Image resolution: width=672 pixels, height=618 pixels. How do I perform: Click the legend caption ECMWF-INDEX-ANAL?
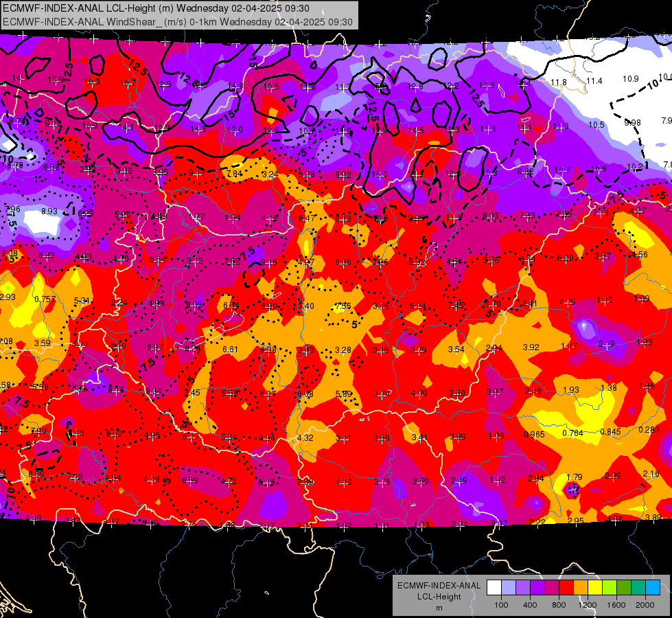[x=439, y=586]
